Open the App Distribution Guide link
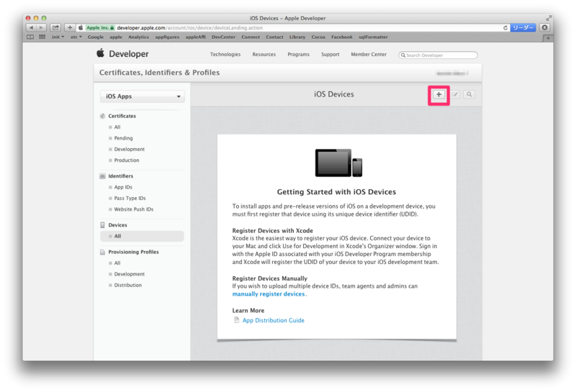 pos(274,320)
